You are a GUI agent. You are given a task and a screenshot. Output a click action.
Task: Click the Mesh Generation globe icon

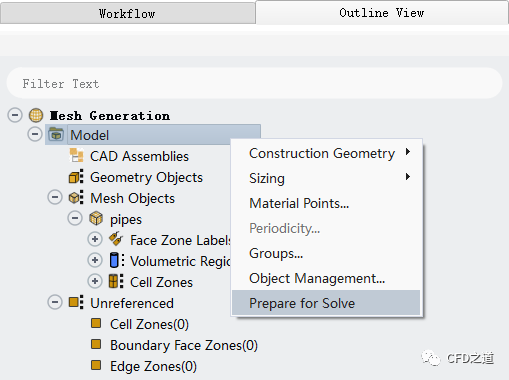pyautogui.click(x=36, y=115)
